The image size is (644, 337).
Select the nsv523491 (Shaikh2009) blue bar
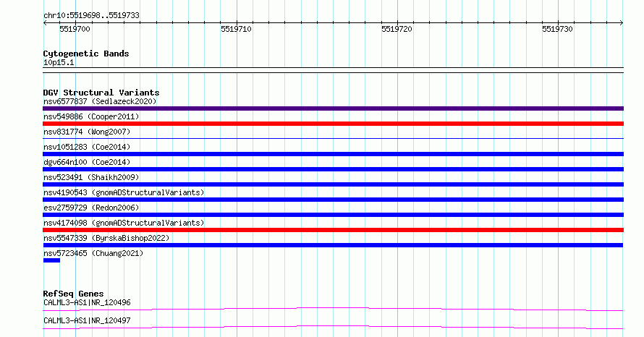click(333, 184)
